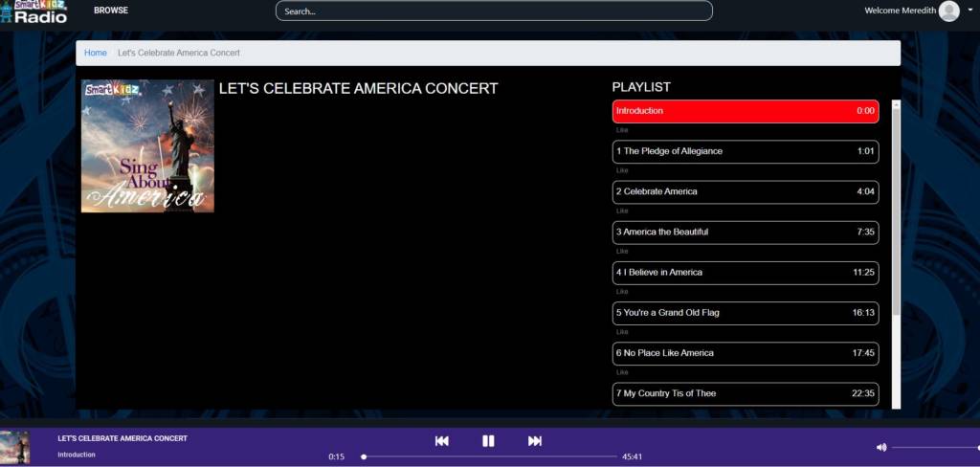Mute the volume speaker icon

881,447
